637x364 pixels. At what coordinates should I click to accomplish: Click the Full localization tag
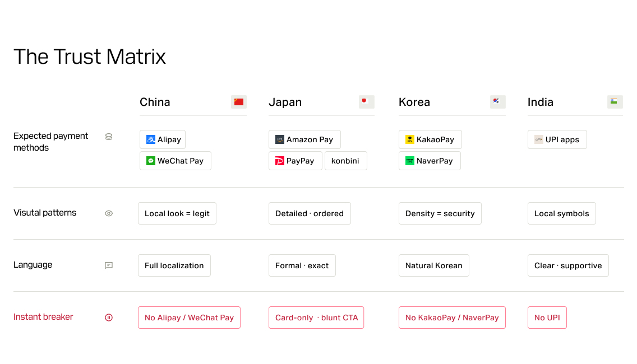pos(174,265)
